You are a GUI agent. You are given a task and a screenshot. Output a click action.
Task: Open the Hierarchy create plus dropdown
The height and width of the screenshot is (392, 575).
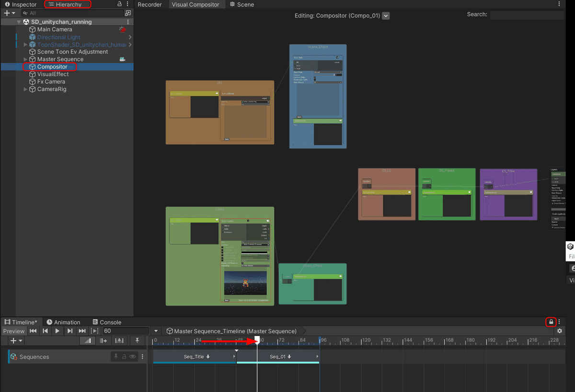click(10, 13)
